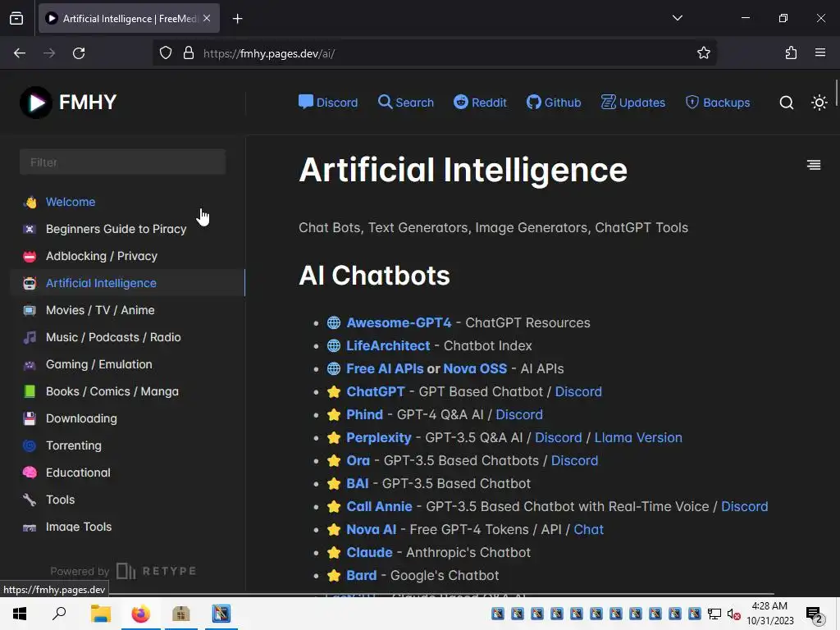
Task: Open the Updates link in header
Action: 632,103
